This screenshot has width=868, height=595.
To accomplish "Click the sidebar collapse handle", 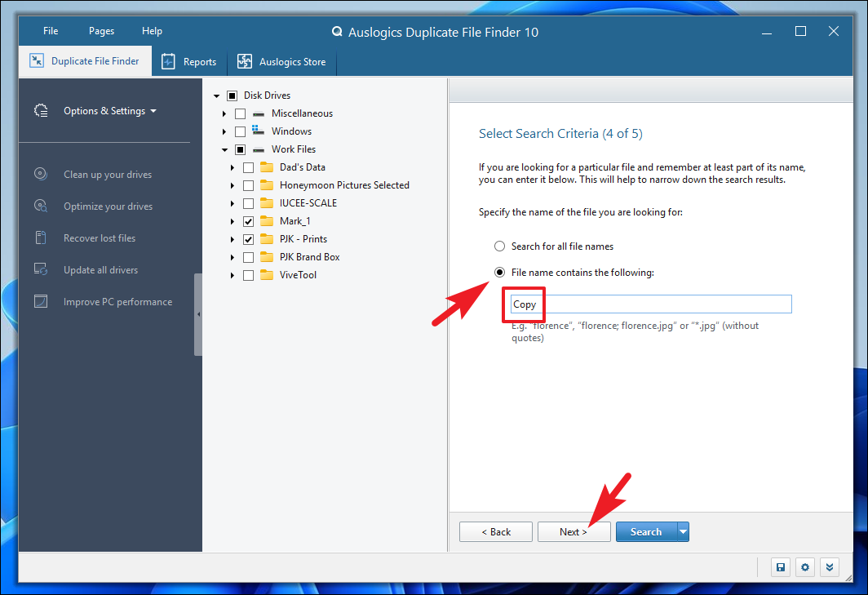I will pyautogui.click(x=198, y=314).
